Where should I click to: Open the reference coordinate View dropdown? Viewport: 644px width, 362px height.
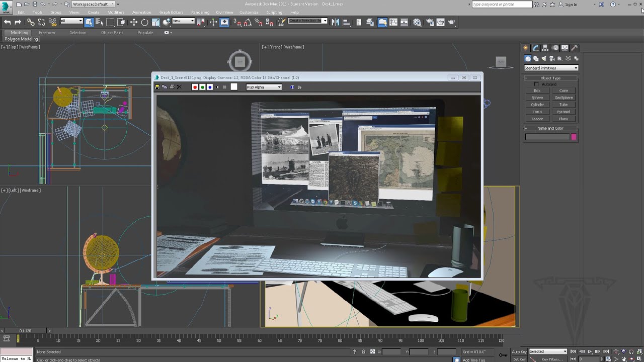(x=183, y=21)
